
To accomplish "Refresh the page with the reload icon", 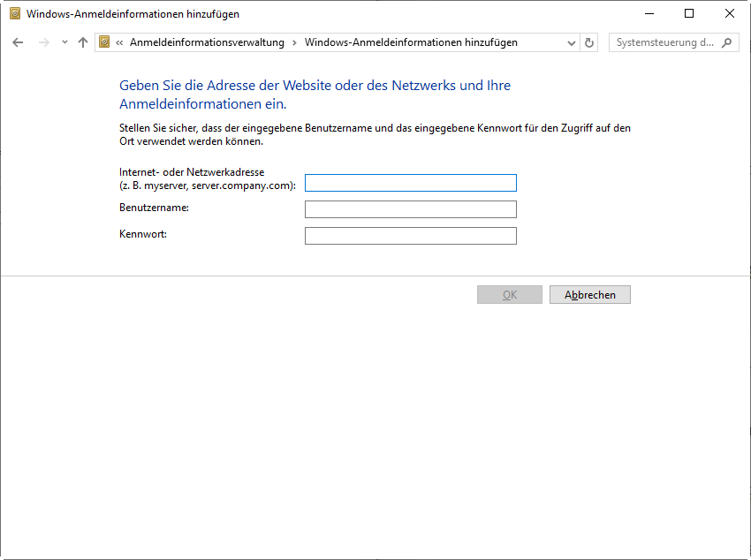I will (x=589, y=42).
